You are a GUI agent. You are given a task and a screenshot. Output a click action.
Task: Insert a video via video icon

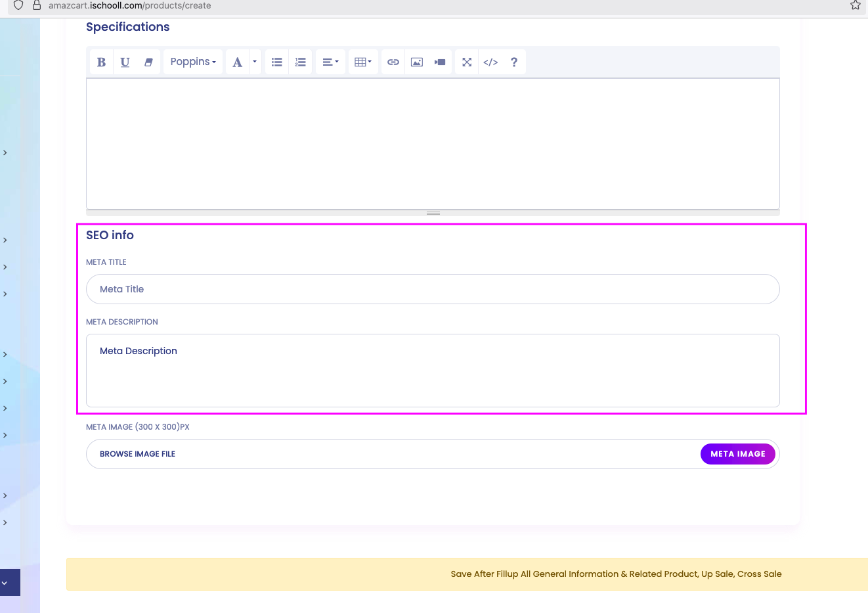(440, 62)
